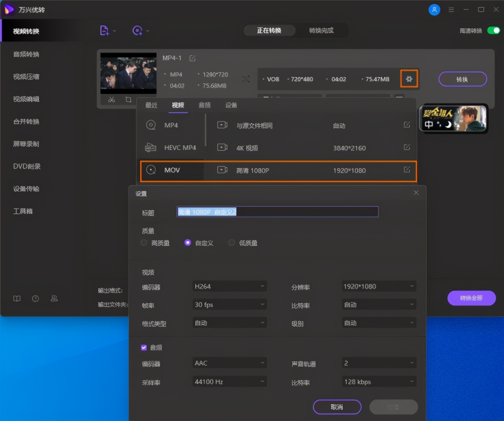Select the HEVC MP4 format icon
Viewport: 504px width, 421px height.
[151, 148]
